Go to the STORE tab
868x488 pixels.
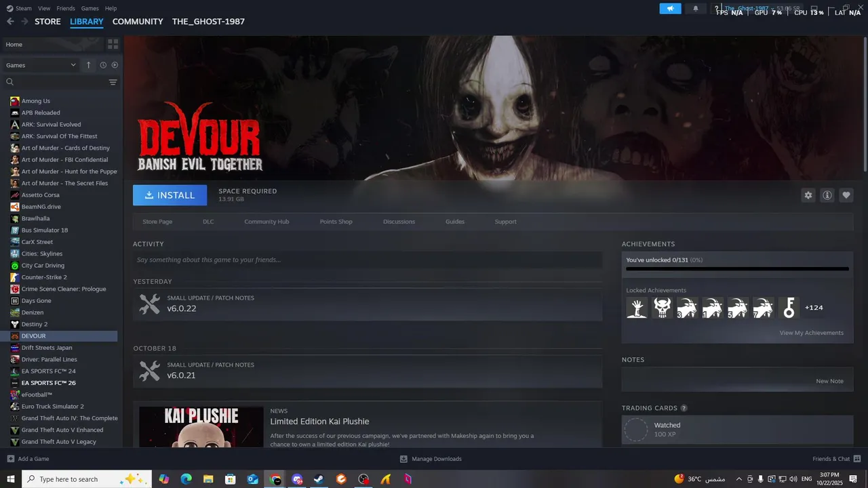click(47, 22)
